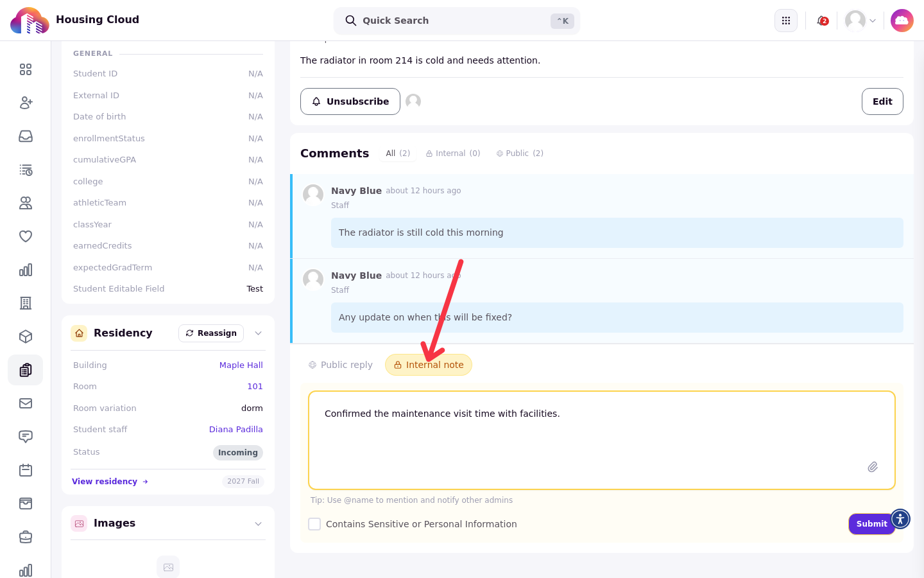Open the heart favorites sidebar icon
Image resolution: width=924 pixels, height=578 pixels.
(26, 236)
